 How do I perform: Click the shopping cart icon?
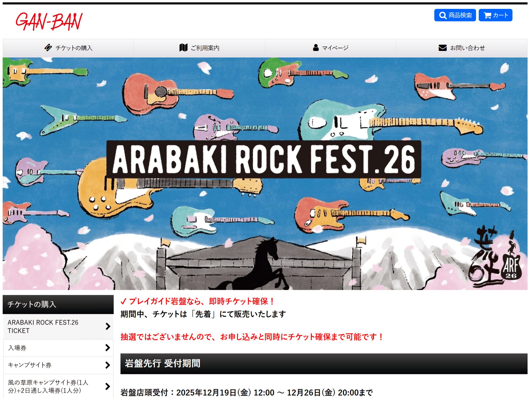pos(487,15)
